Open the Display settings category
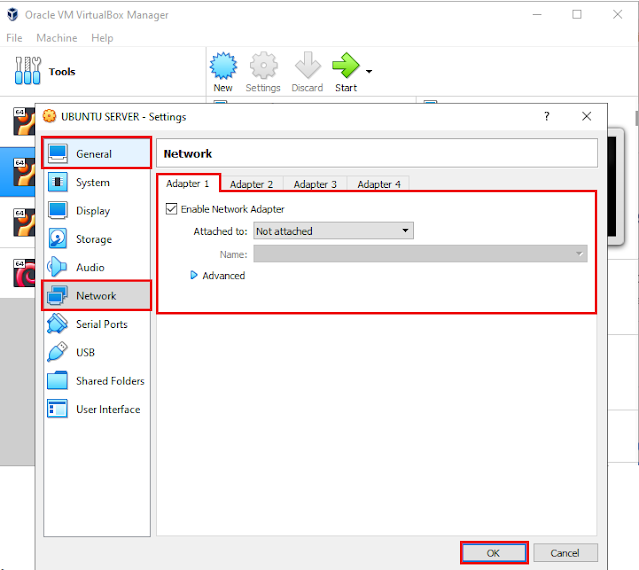Viewport: 639px width, 570px height. click(97, 211)
